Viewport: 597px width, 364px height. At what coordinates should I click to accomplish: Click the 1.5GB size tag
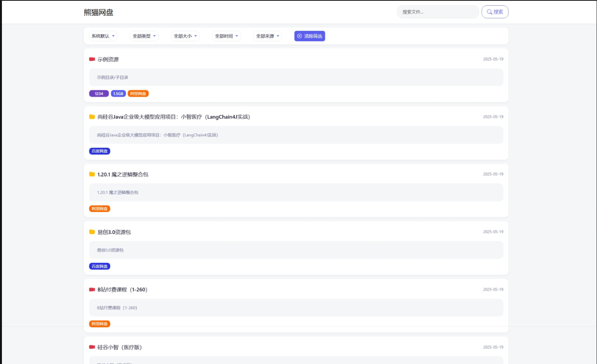pos(119,94)
